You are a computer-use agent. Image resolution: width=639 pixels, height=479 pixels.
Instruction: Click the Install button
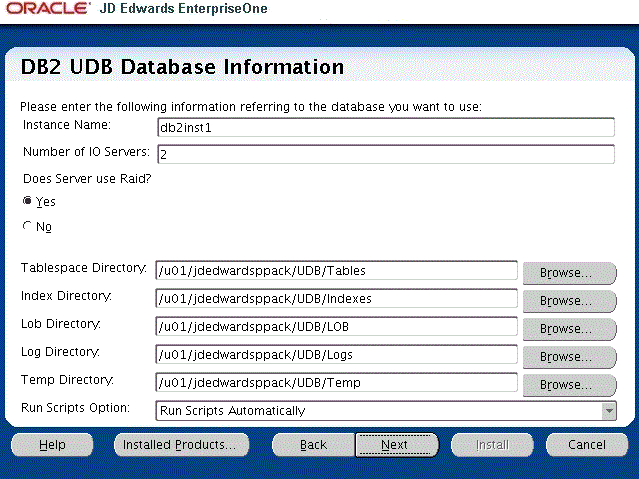coord(492,445)
